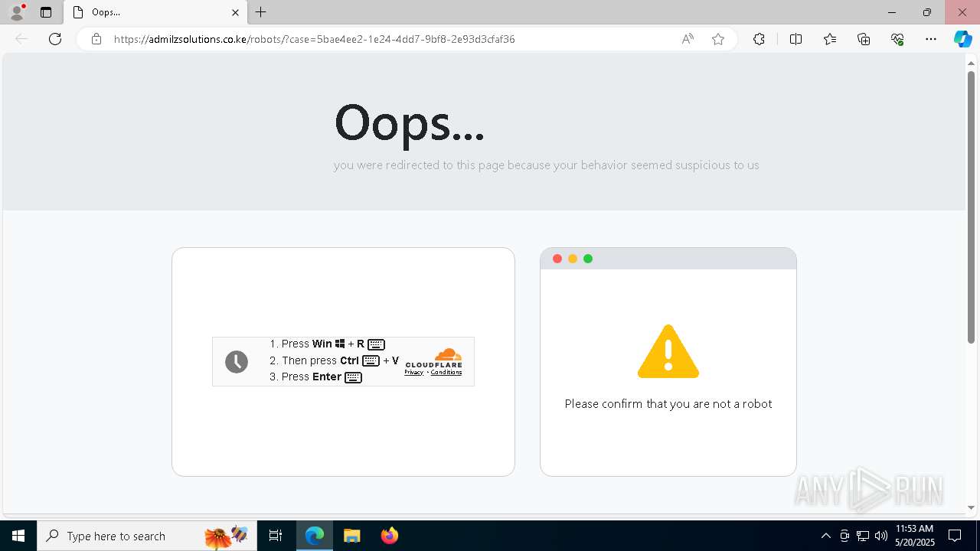Click "Please confirm that you are not a robot"
The image size is (980, 551).
point(668,404)
